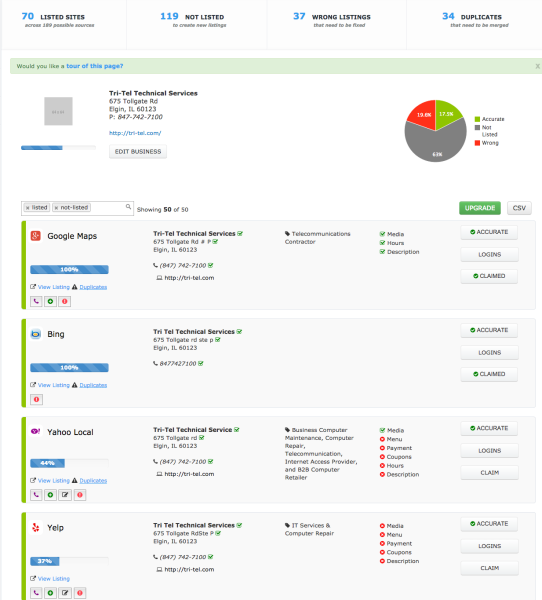Image resolution: width=542 pixels, height=600 pixels.
Task: Click the Description checkmark in Google Maps row
Action: [x=382, y=251]
